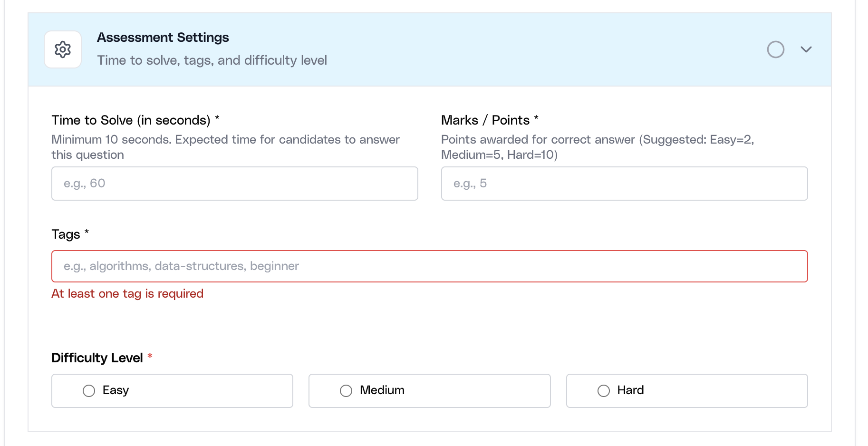Click the Marks / Points label
The height and width of the screenshot is (446, 868).
489,120
